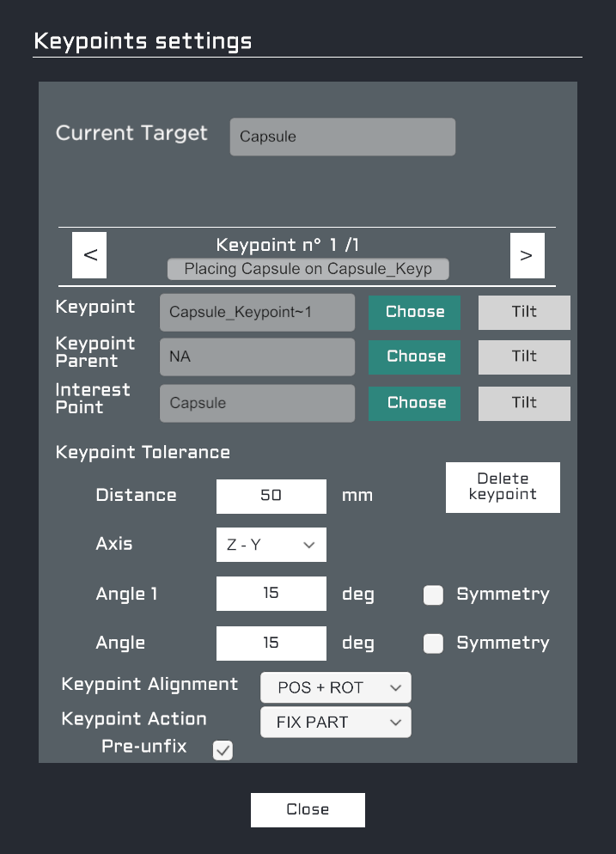Choose a new Keypoint object
The height and width of the screenshot is (854, 616).
click(414, 312)
